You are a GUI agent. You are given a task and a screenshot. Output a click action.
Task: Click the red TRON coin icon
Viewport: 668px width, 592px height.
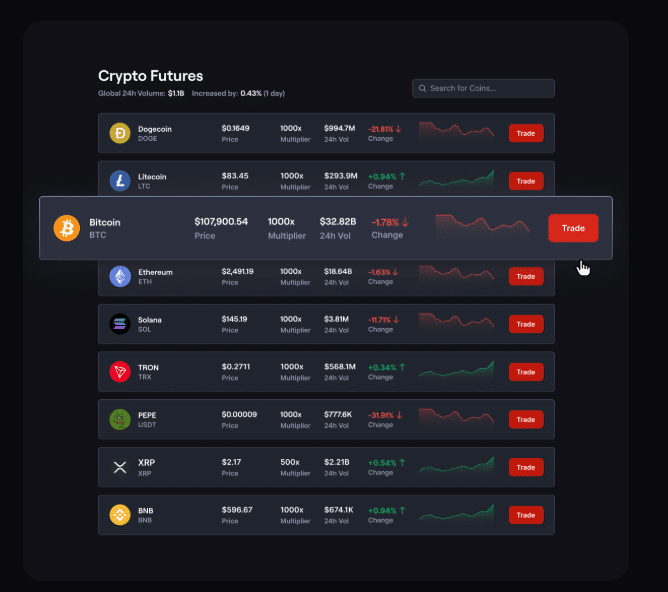coord(120,372)
